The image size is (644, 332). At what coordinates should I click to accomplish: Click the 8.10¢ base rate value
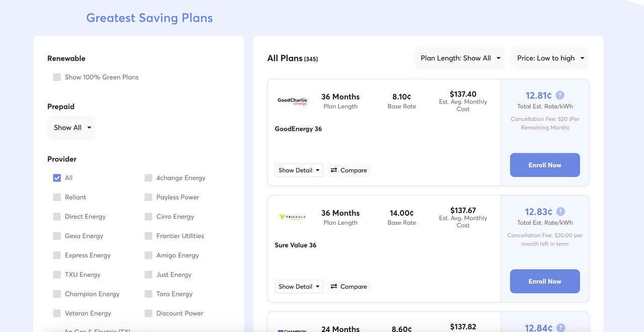[402, 97]
